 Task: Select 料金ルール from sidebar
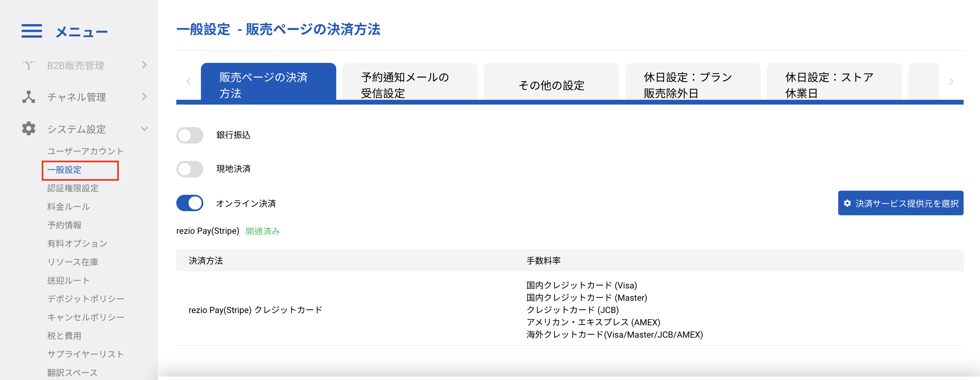(x=68, y=206)
